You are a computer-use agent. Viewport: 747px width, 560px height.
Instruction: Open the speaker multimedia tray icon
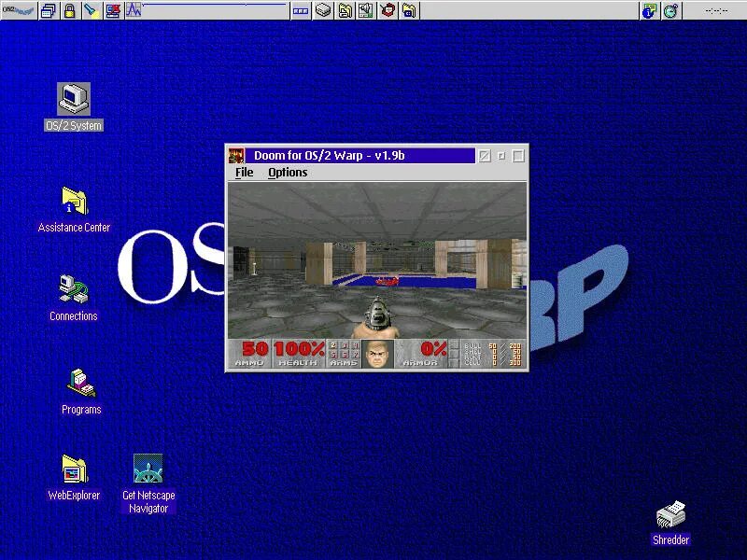(x=366, y=10)
